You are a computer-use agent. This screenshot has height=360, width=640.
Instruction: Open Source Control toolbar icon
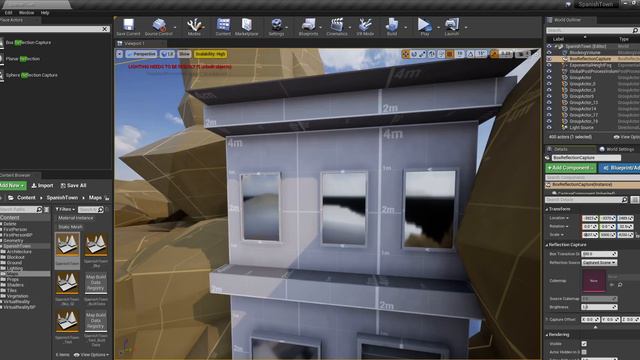pyautogui.click(x=159, y=25)
